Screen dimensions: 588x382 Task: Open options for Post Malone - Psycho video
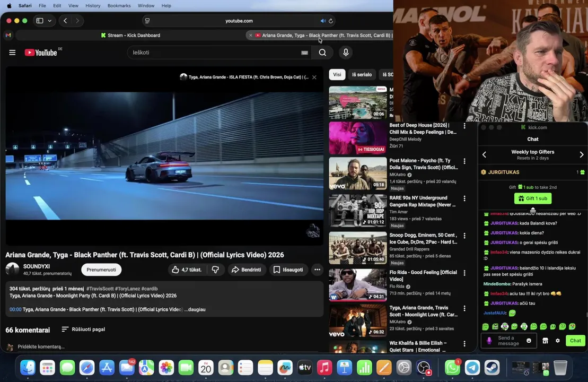click(x=464, y=161)
